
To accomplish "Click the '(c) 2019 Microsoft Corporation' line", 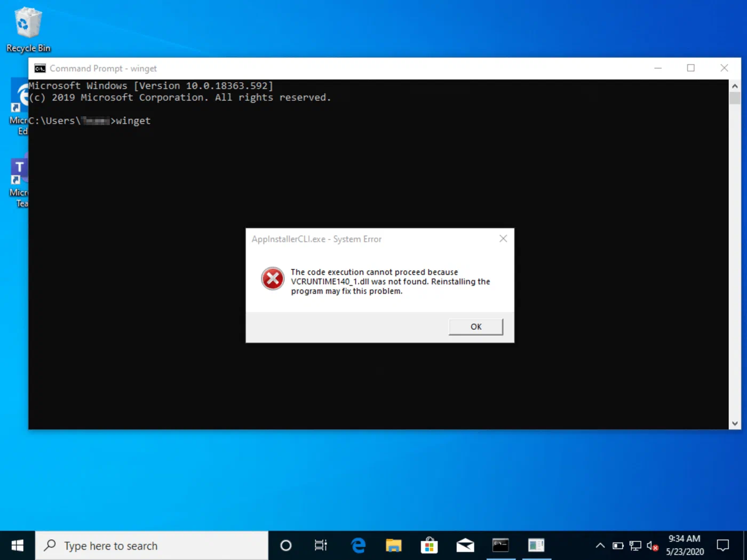I will [x=180, y=97].
